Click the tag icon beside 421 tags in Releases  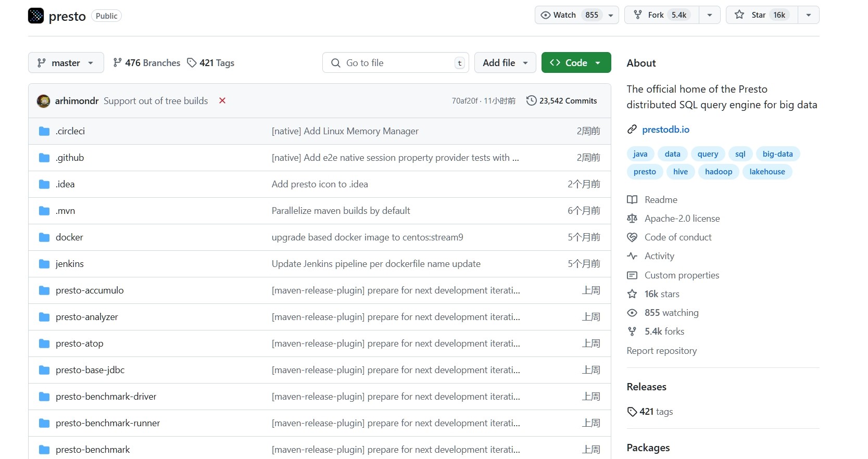tap(632, 412)
